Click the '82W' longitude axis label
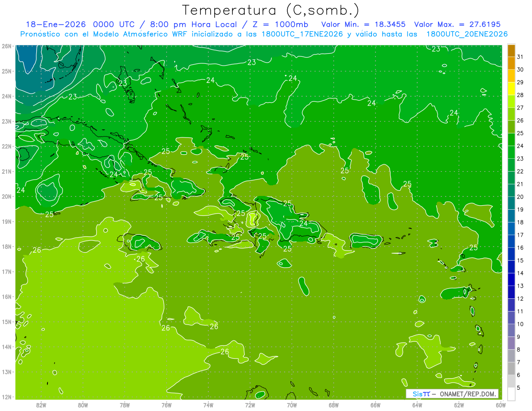This screenshot has width=532, height=411. coord(41,405)
